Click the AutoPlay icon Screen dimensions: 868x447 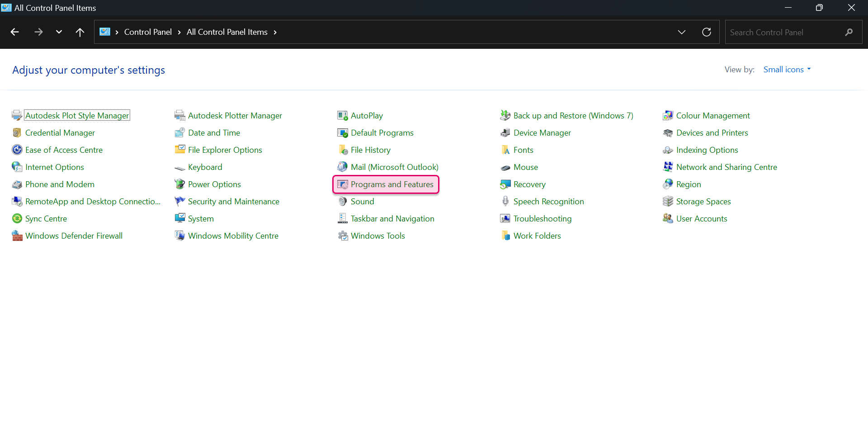pos(343,116)
